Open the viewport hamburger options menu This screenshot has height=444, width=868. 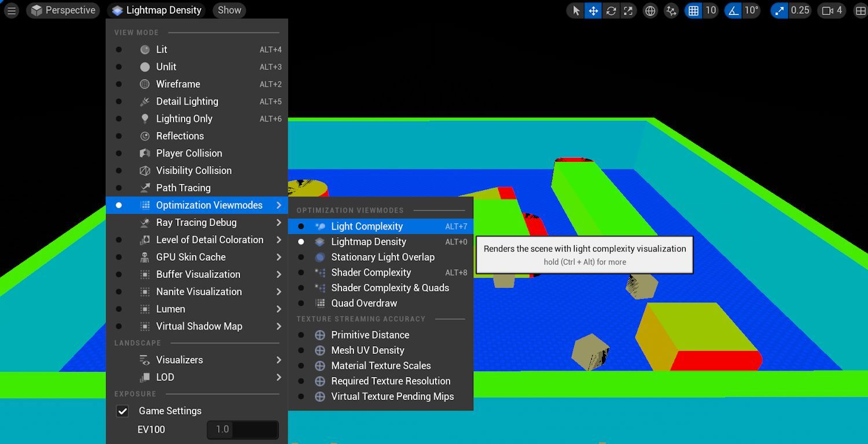click(12, 10)
